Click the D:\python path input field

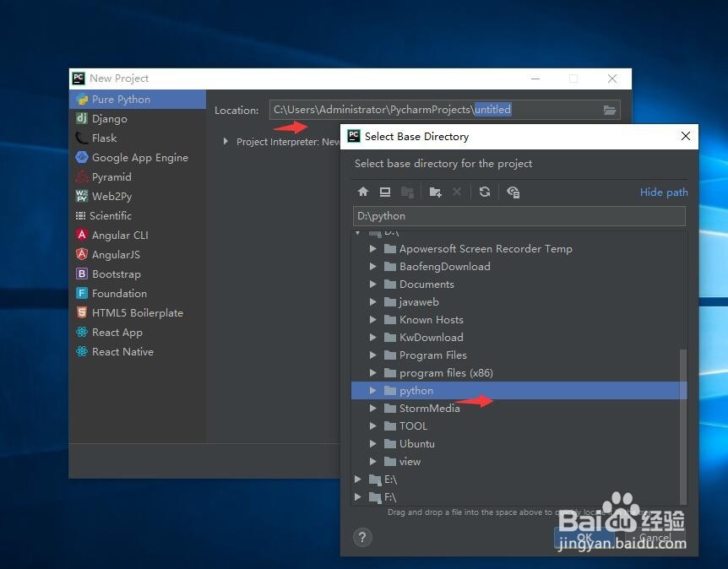[x=519, y=216]
